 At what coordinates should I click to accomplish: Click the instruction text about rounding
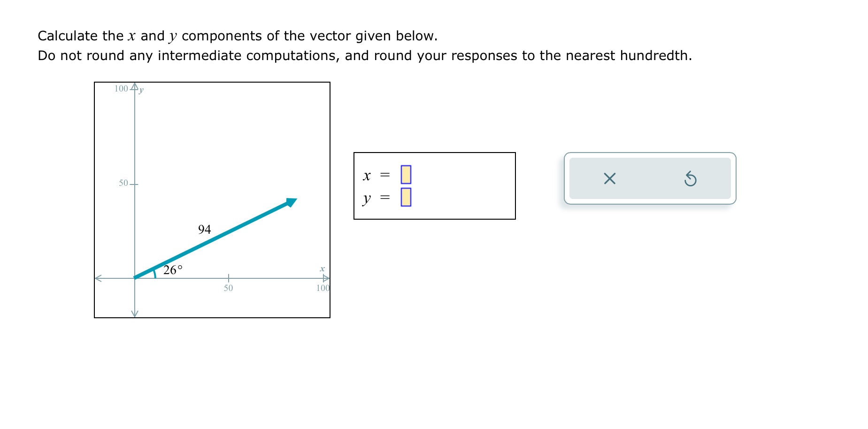tap(364, 55)
